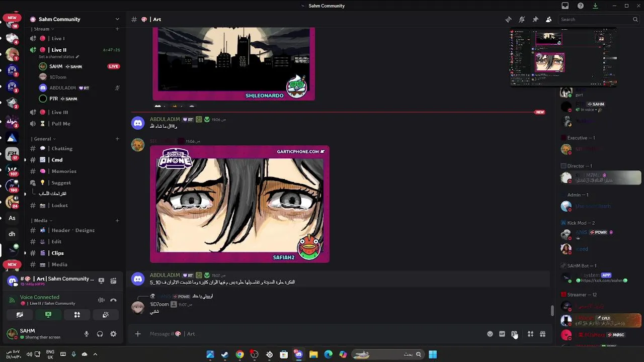The width and height of the screenshot is (644, 362).
Task: Toggle the camera on button
Action: (20, 315)
